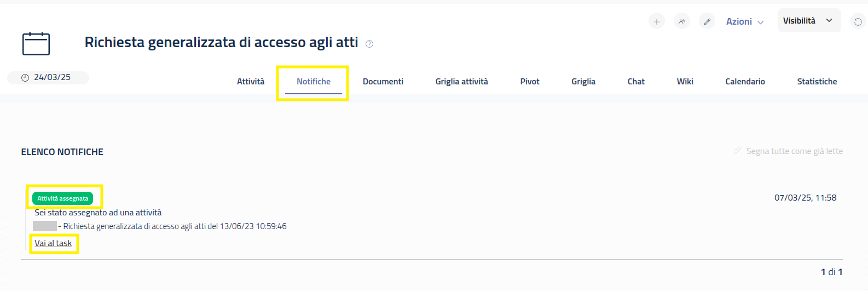Select the Documenti tab
Image resolution: width=868 pixels, height=291 pixels.
[383, 82]
